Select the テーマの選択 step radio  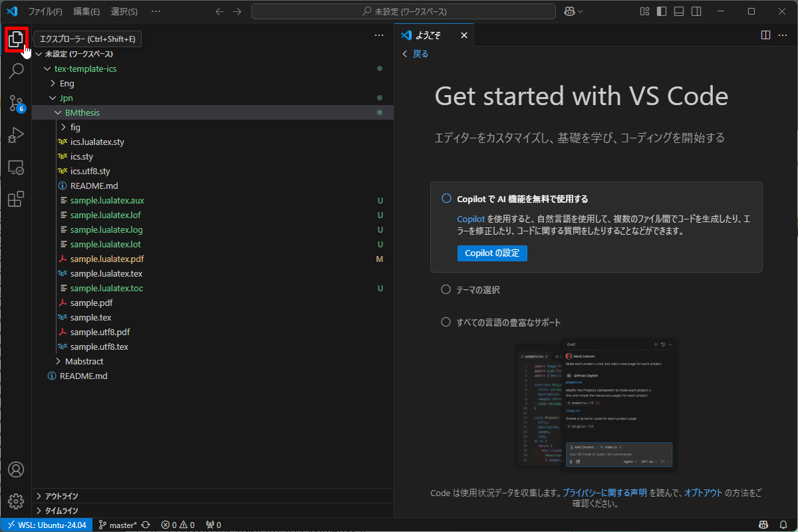point(446,290)
